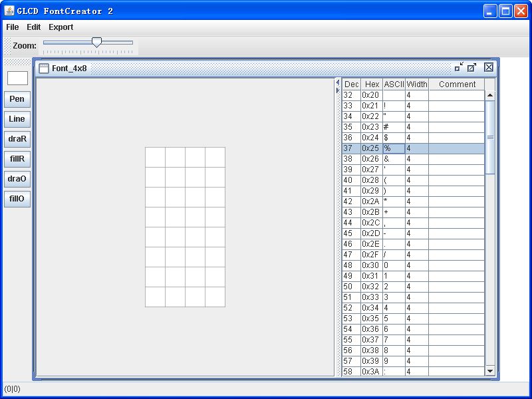Click the Java app icon in title bar
The image size is (532, 399).
click(9, 11)
